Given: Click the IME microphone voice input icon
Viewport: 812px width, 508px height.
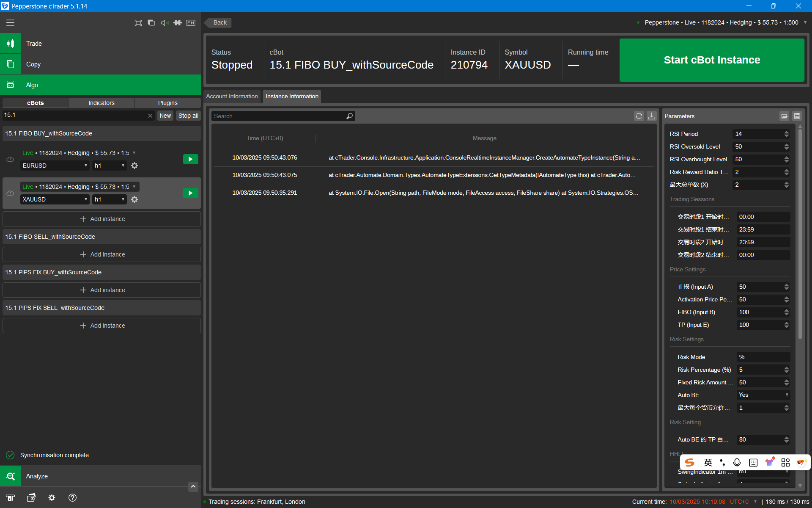Looking at the screenshot, I should pos(737,462).
